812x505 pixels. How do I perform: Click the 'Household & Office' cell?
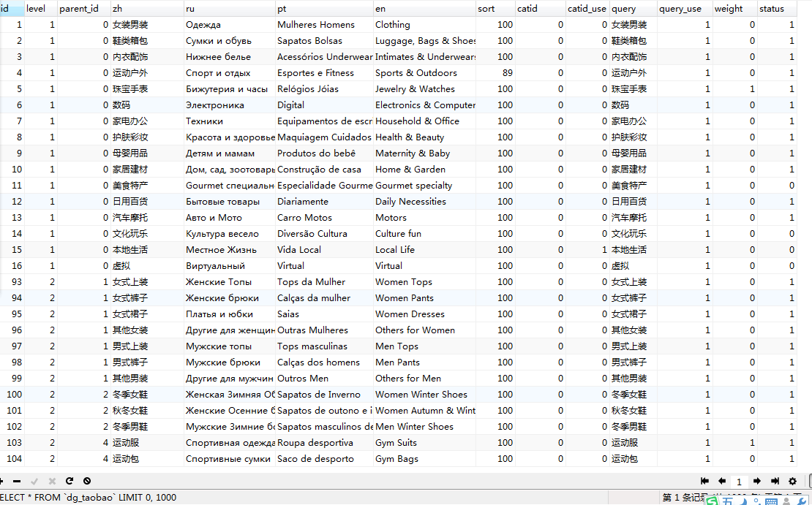pos(424,121)
